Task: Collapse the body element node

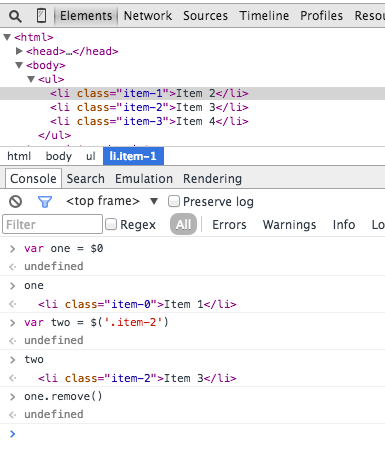Action: (x=19, y=65)
